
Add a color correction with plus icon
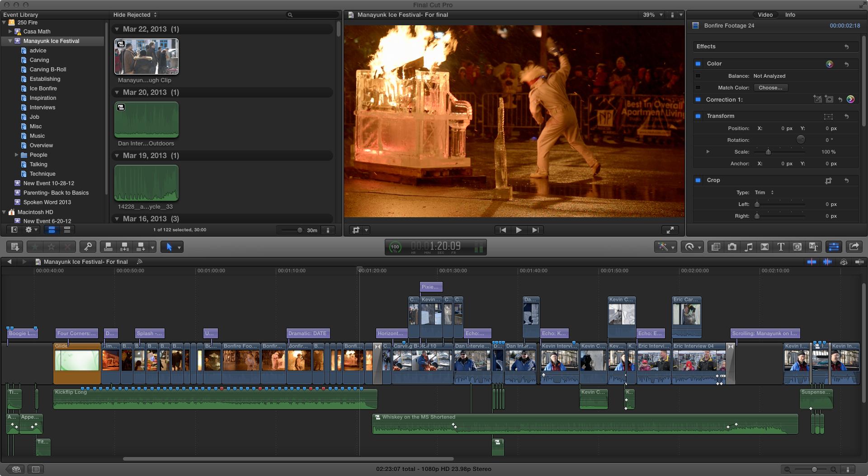click(x=830, y=64)
